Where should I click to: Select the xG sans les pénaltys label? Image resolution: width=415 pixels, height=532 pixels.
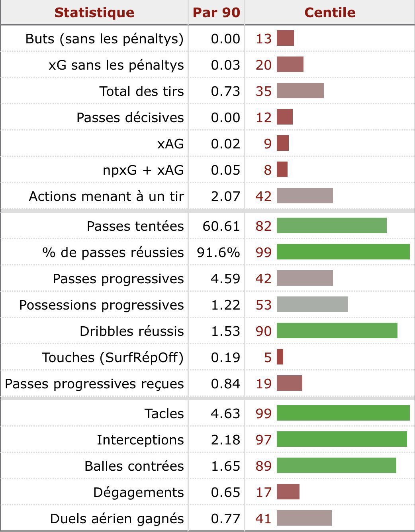point(116,65)
